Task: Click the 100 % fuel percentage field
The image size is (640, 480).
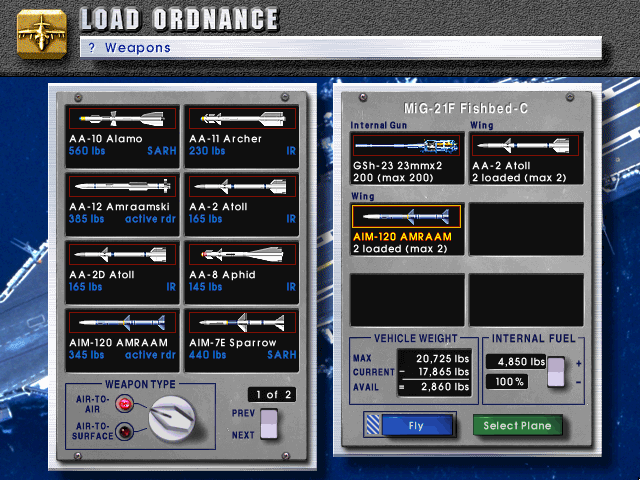Action: pyautogui.click(x=507, y=382)
